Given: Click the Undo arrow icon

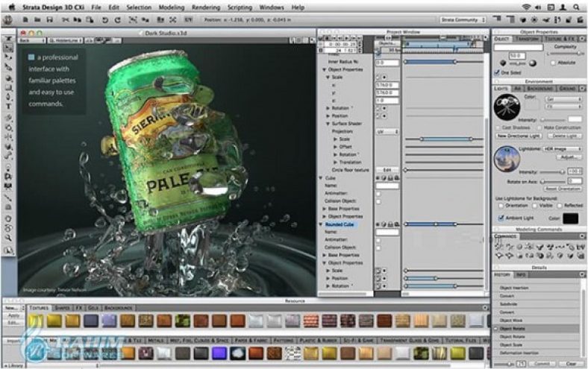Looking at the screenshot, I should click(x=104, y=20).
